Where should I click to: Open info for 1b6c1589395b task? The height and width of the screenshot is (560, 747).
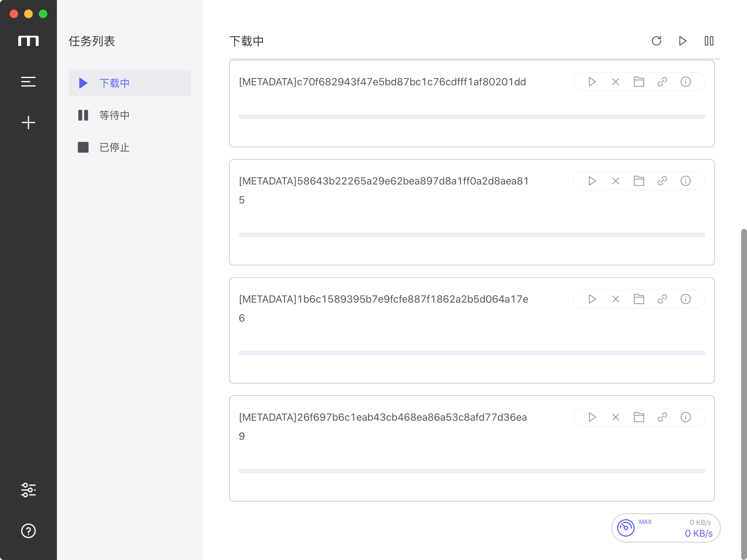(x=686, y=299)
